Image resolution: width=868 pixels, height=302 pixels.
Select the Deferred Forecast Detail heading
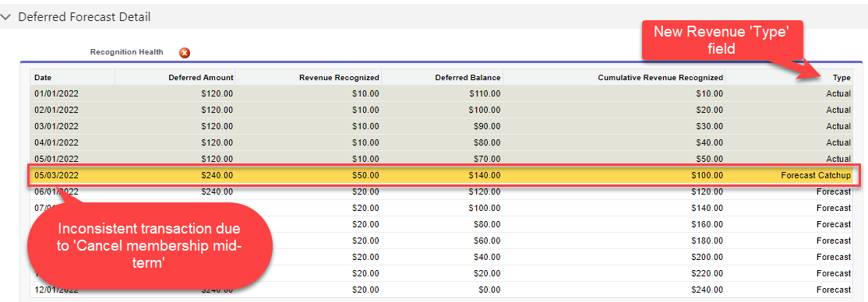click(84, 17)
